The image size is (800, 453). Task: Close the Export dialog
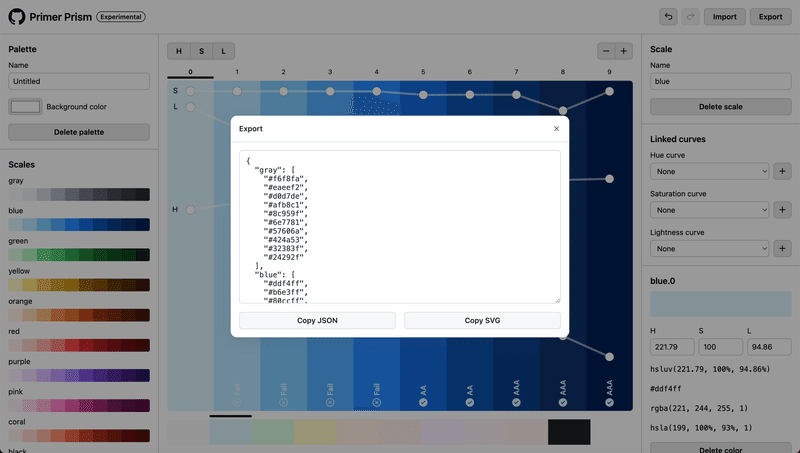[556, 129]
